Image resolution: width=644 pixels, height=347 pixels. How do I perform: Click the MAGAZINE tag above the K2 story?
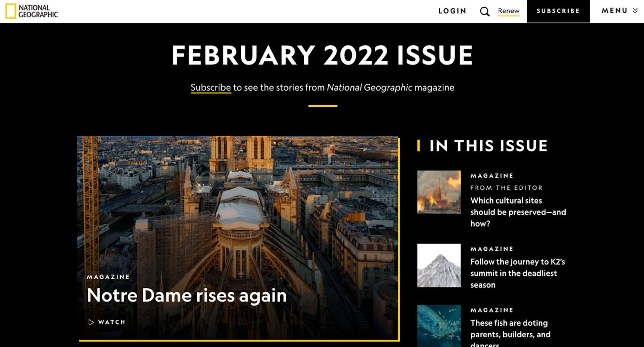click(x=492, y=249)
